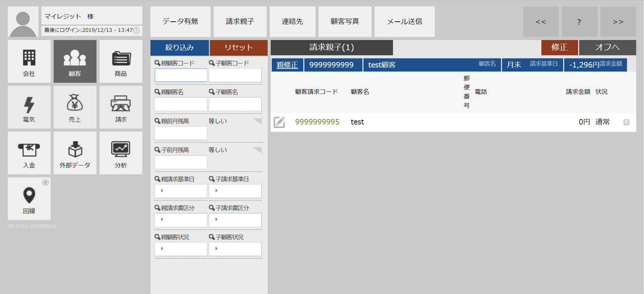This screenshot has width=644, height=294.
Task: Focus the 子前月残高 input field
Action: pyautogui.click(x=181, y=162)
